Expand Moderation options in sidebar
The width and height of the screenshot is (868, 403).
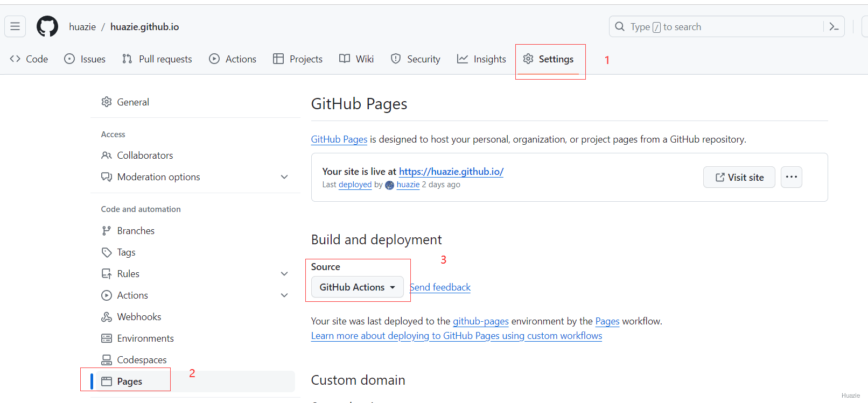[x=284, y=177]
